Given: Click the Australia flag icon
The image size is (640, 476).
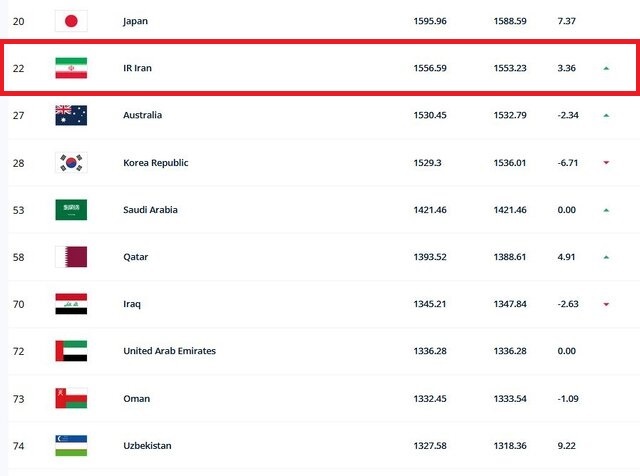Looking at the screenshot, I should [x=71, y=115].
